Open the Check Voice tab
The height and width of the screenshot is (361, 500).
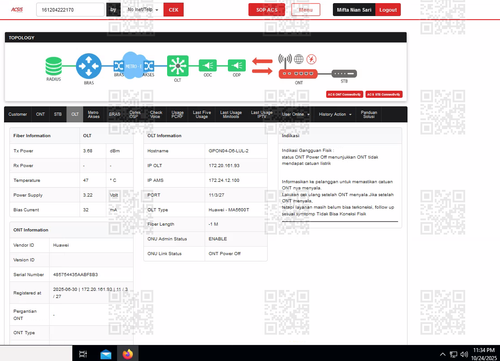156,114
